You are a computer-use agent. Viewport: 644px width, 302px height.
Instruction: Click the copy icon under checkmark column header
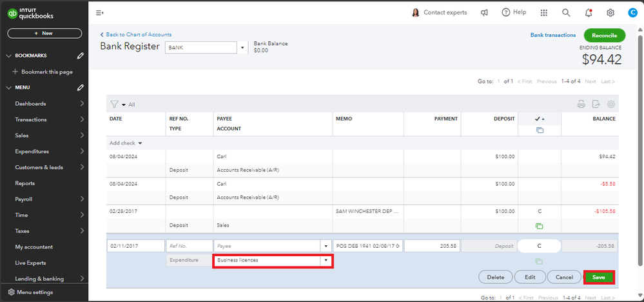pyautogui.click(x=540, y=130)
